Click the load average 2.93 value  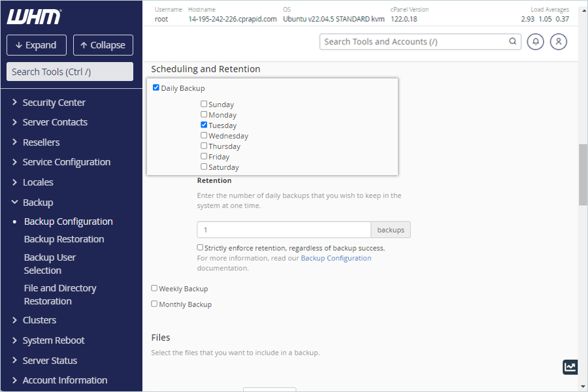tap(528, 19)
